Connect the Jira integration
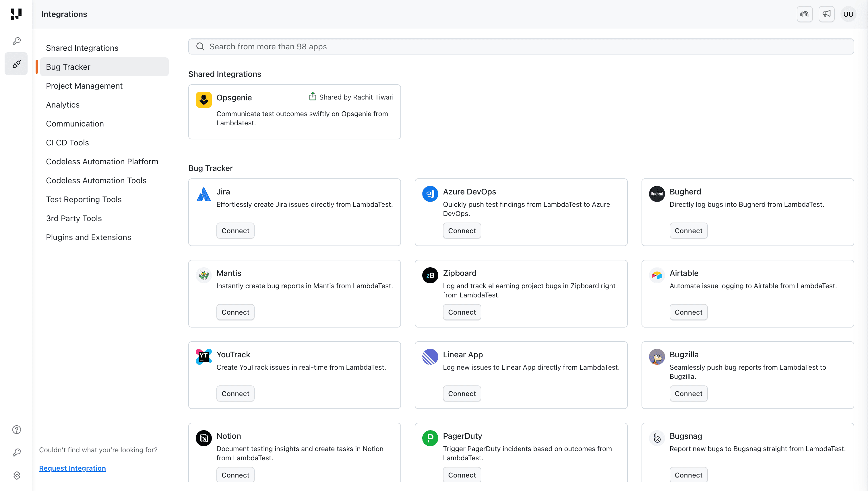868x491 pixels. click(235, 230)
